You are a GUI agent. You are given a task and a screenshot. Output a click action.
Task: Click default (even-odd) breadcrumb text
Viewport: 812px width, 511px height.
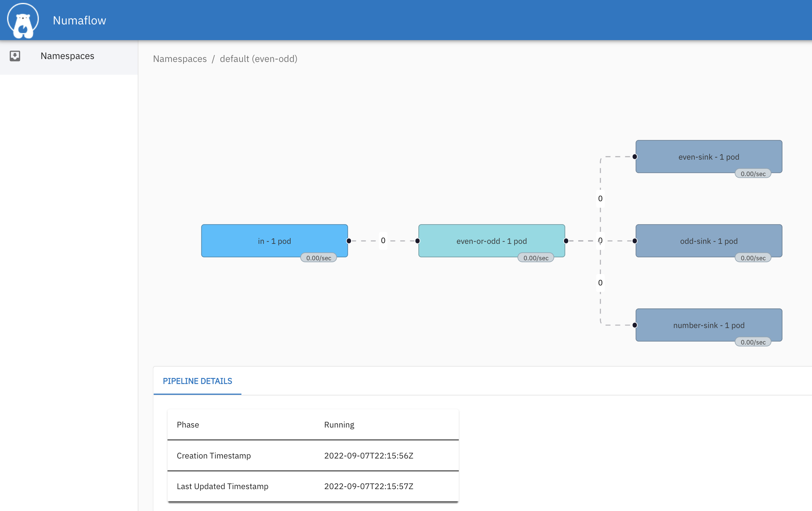coord(259,59)
